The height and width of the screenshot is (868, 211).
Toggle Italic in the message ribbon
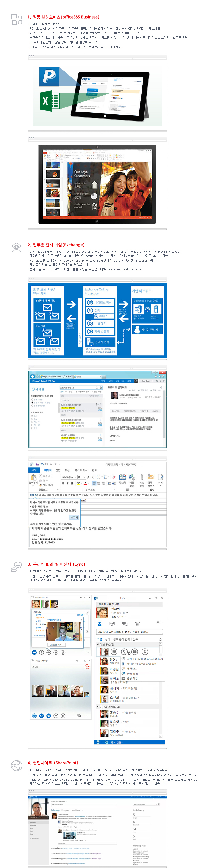click(67, 483)
